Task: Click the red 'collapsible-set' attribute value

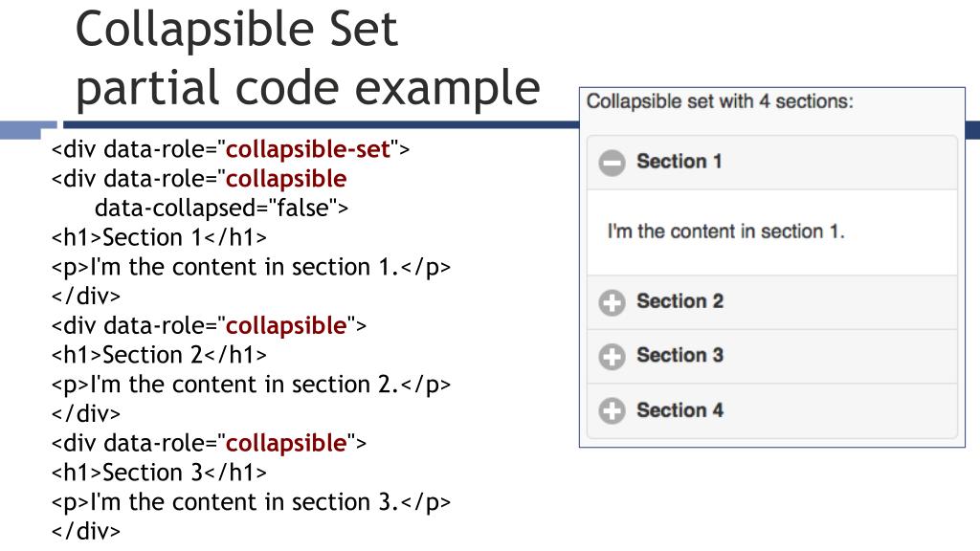Action: pos(307,149)
